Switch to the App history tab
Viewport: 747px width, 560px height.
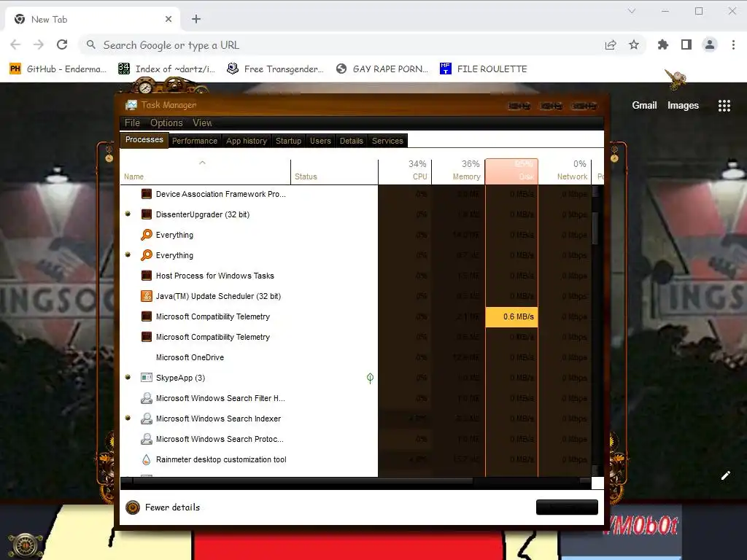(x=247, y=141)
